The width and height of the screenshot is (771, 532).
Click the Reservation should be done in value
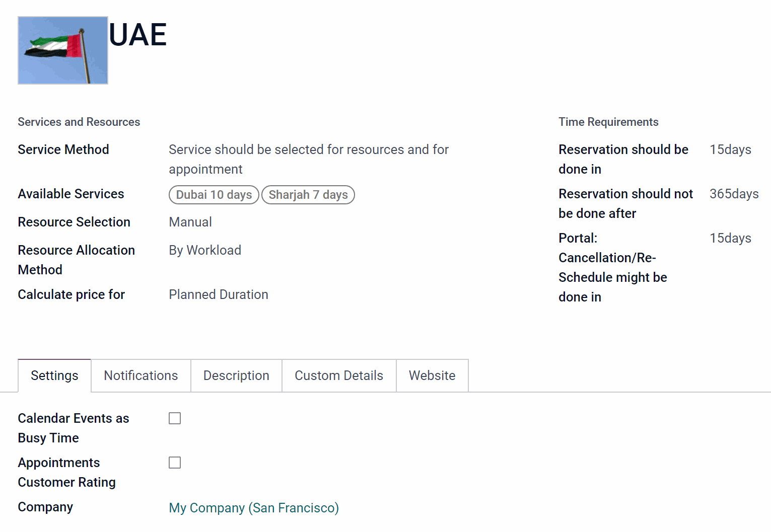(730, 149)
